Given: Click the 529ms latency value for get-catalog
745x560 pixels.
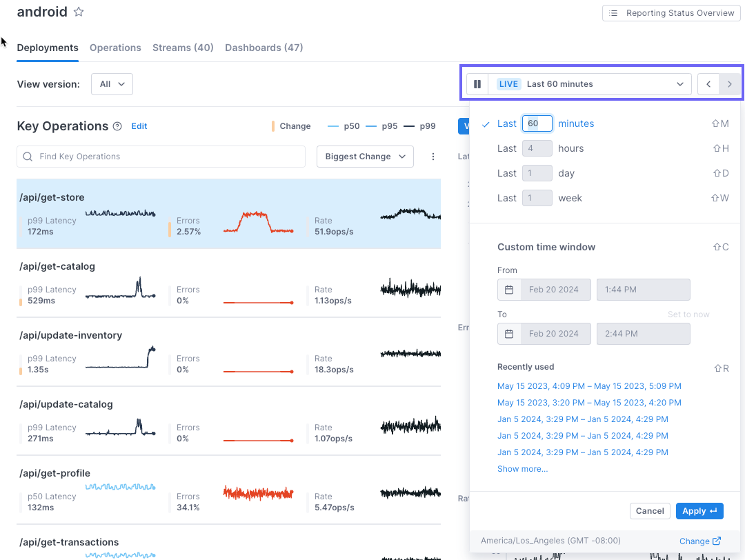Looking at the screenshot, I should (x=41, y=301).
